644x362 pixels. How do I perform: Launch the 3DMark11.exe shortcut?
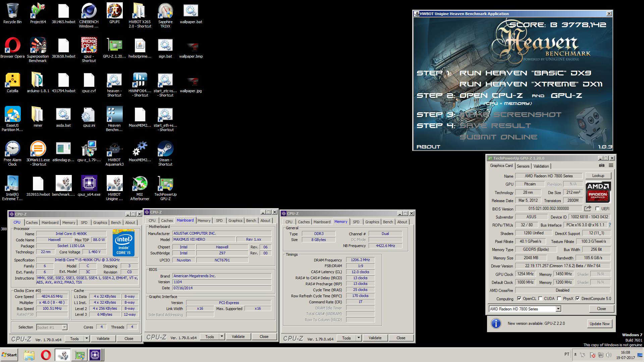38,154
